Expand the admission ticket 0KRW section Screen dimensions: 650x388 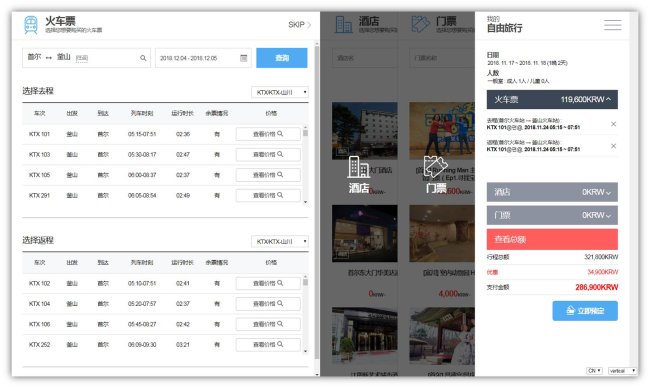552,215
